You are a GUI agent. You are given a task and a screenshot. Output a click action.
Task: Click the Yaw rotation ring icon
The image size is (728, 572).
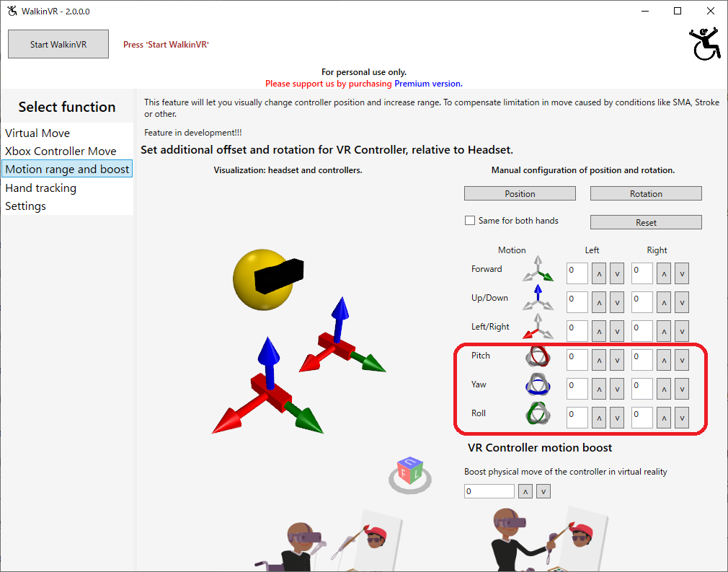coord(538,384)
